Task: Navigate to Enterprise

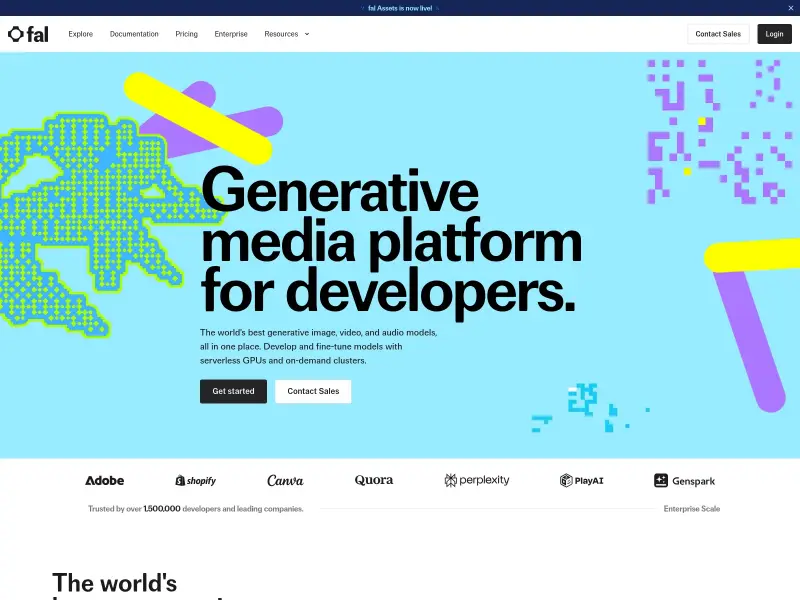Action: pos(231,34)
